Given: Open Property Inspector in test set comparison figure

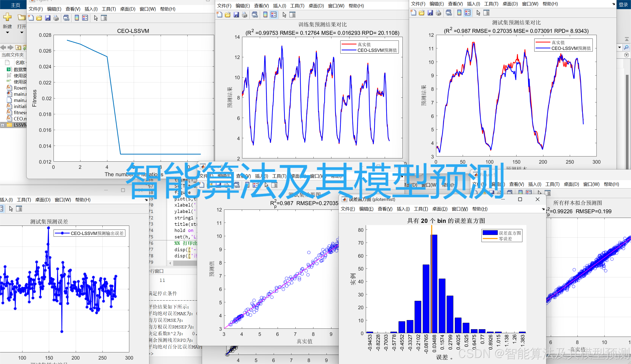Looking at the screenshot, I should tap(486, 13).
